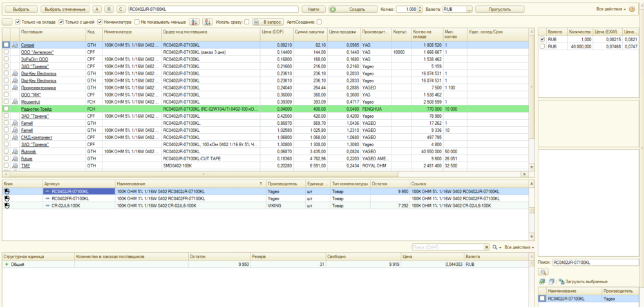Click the magnifier button below the Поиск field

click(x=544, y=272)
